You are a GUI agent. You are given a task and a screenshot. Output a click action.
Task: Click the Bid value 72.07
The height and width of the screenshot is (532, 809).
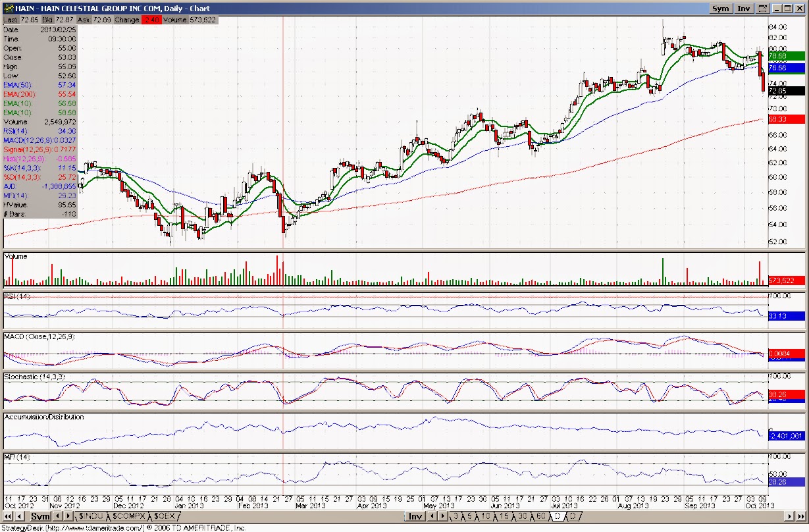pyautogui.click(x=65, y=20)
